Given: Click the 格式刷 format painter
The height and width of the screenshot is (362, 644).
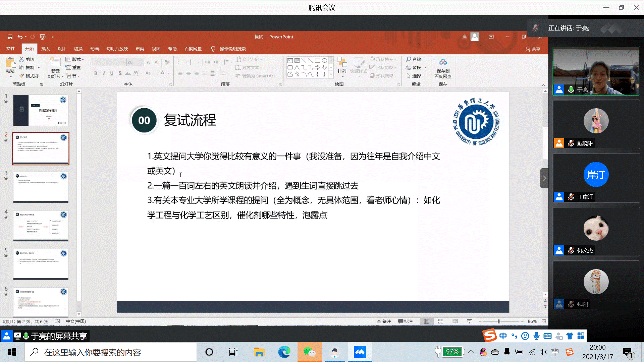Looking at the screenshot, I should click(29, 76).
